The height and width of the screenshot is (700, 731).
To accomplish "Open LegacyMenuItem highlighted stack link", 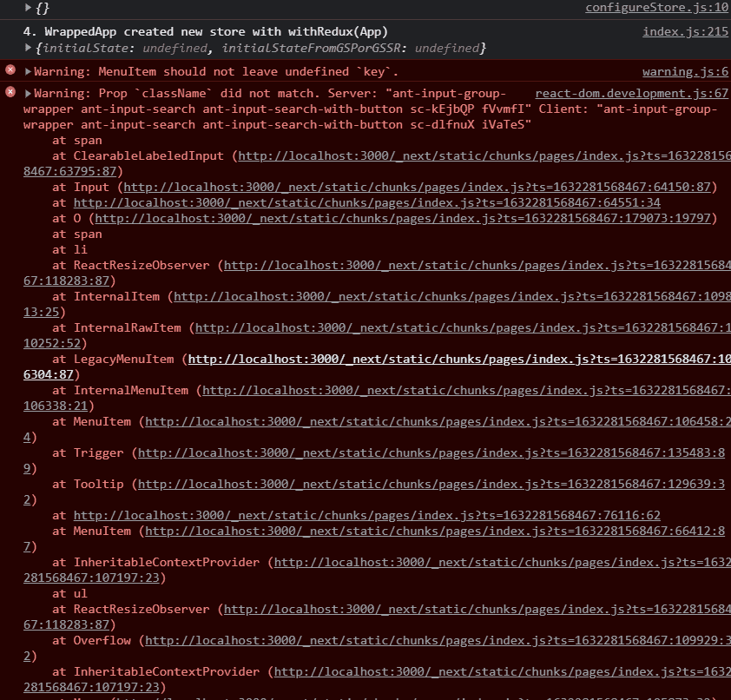I will click(x=459, y=359).
